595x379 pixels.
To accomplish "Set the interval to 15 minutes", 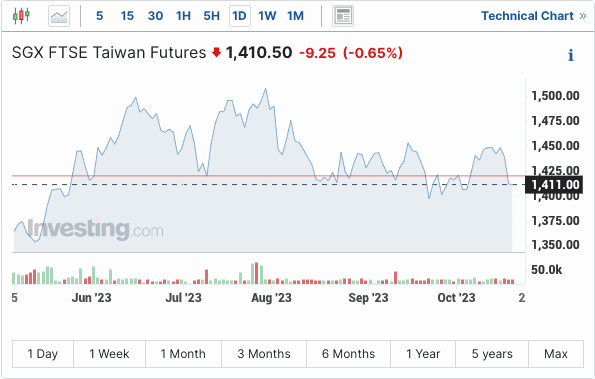I will [127, 16].
